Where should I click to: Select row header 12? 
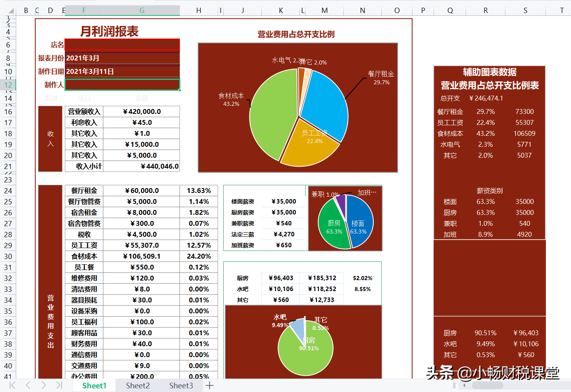8,84
